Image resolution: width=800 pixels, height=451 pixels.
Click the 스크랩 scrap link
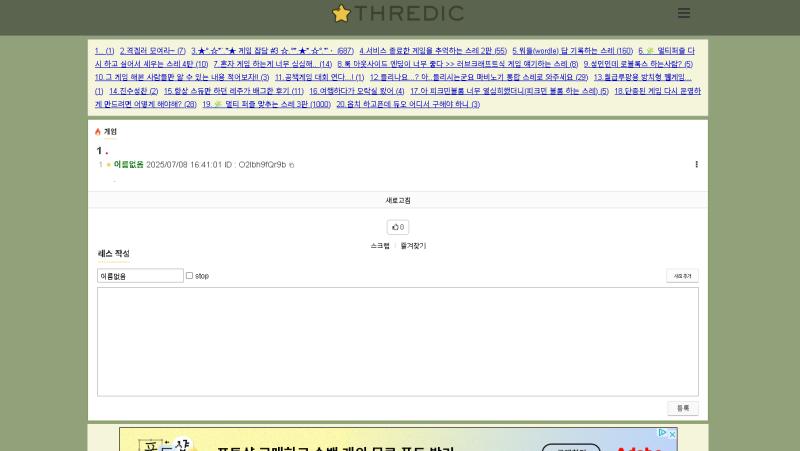380,246
